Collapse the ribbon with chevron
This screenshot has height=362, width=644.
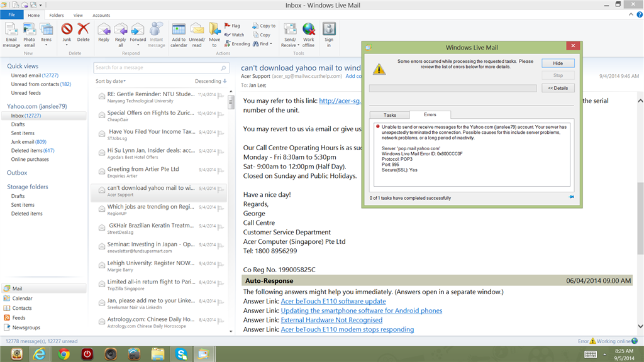[631, 15]
